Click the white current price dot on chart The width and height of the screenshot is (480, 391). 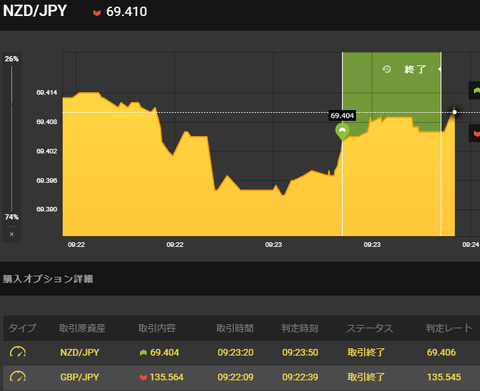(x=454, y=112)
